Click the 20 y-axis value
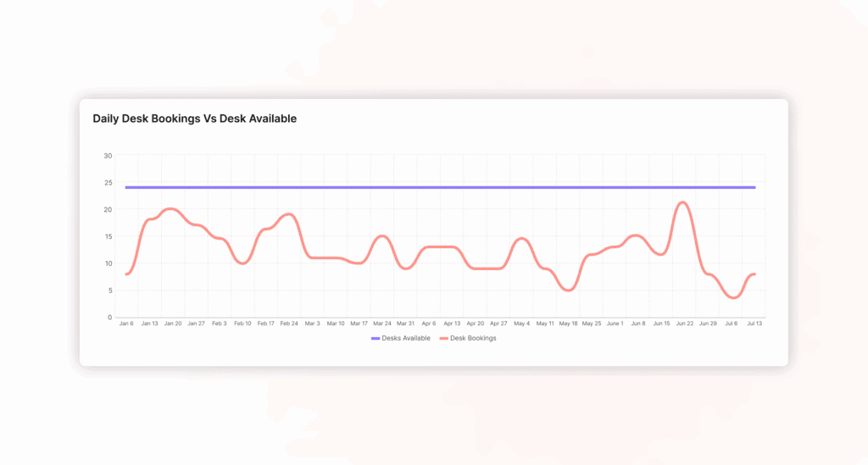Image resolution: width=868 pixels, height=465 pixels. [108, 209]
